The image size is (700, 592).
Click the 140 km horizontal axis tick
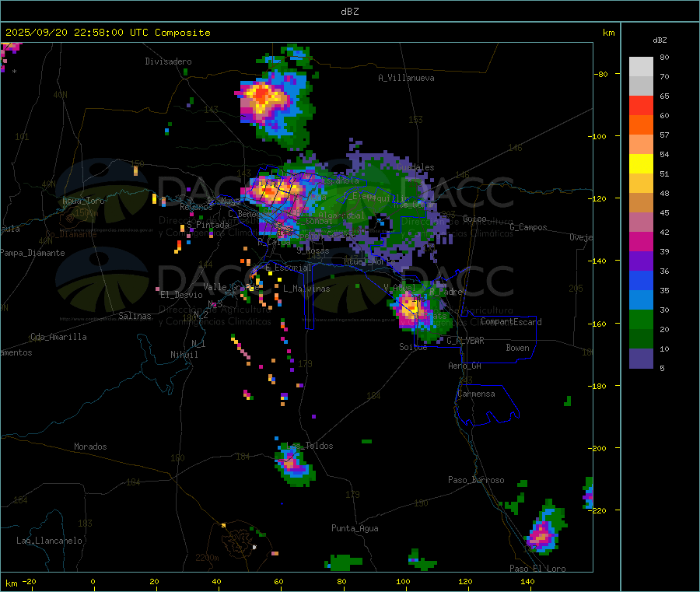click(x=527, y=582)
